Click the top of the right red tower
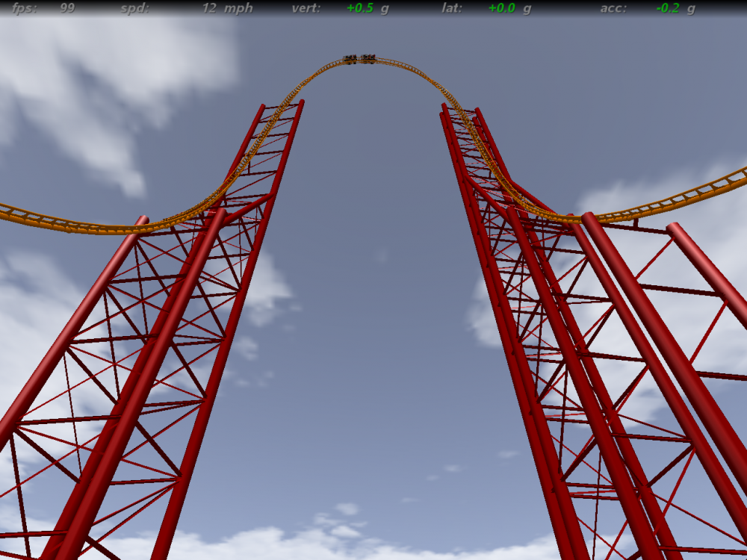The width and height of the screenshot is (747, 560). (461, 112)
